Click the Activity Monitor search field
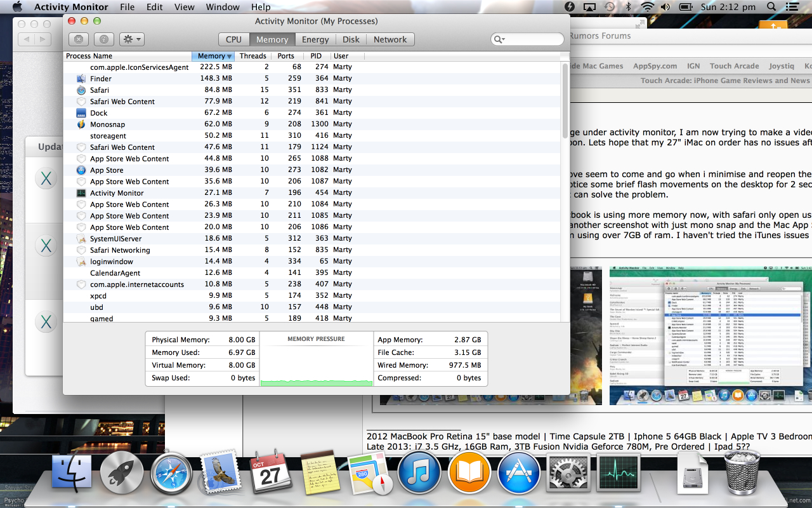 [527, 39]
